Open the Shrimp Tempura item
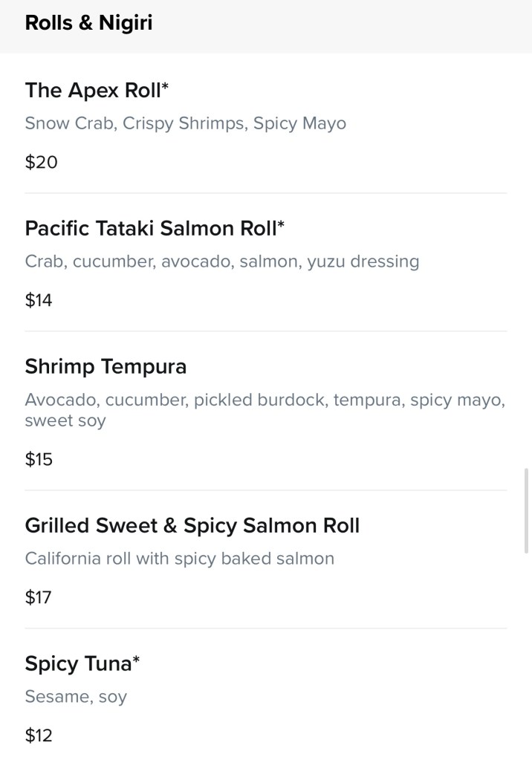The height and width of the screenshot is (760, 532). tap(106, 366)
